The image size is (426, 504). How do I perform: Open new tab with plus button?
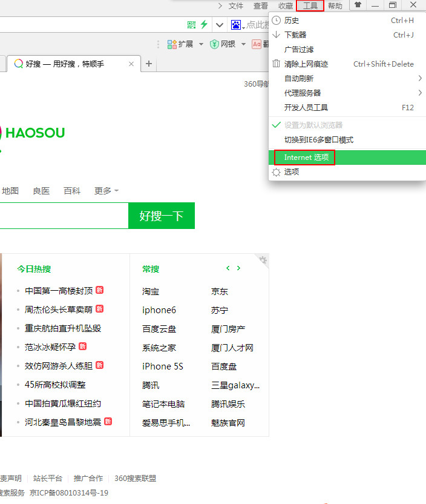pyautogui.click(x=149, y=64)
